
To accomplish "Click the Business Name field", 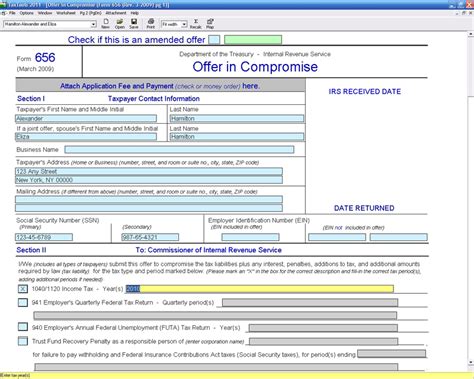I will tap(179, 150).
